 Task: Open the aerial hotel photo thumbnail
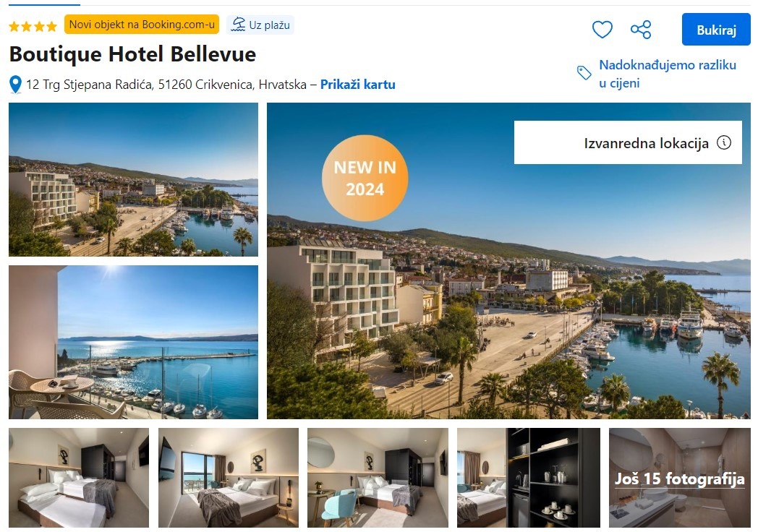point(133,179)
